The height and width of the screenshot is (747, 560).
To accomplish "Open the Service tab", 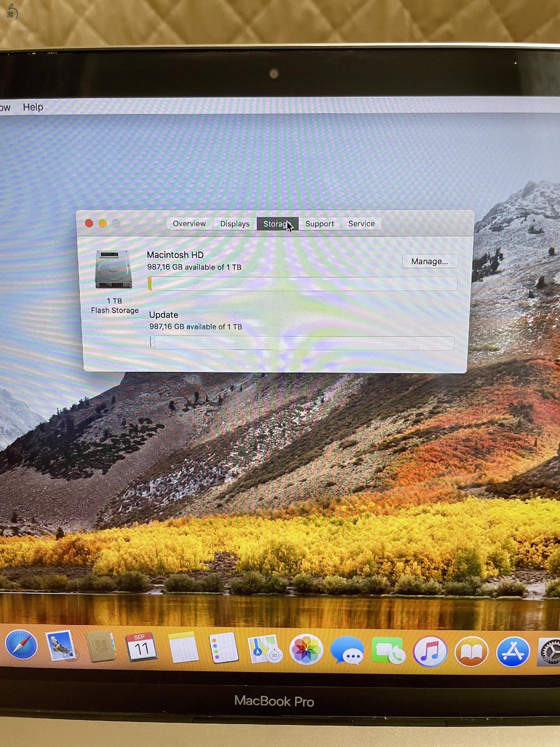I will (x=361, y=224).
